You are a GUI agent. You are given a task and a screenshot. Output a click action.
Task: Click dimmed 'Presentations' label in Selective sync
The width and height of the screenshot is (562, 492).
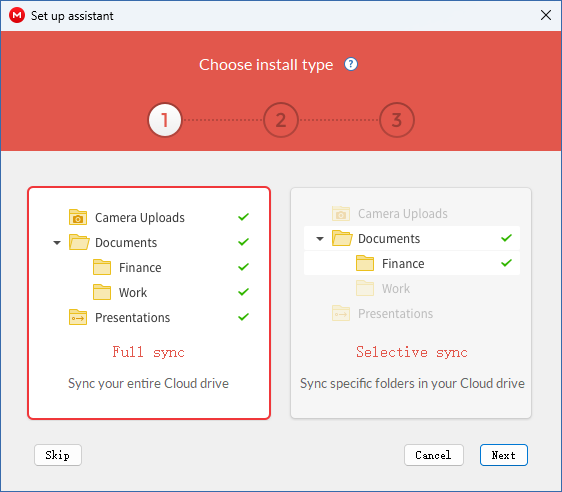point(396,314)
